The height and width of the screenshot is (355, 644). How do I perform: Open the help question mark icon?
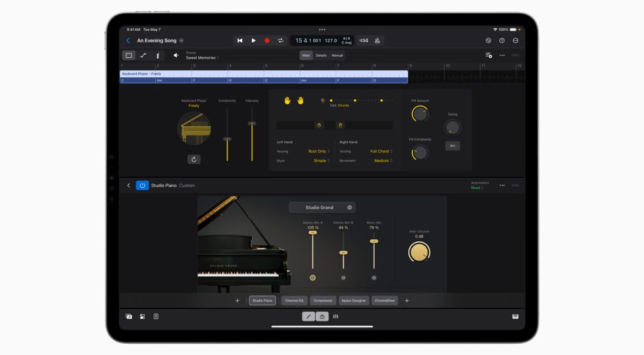(x=502, y=41)
